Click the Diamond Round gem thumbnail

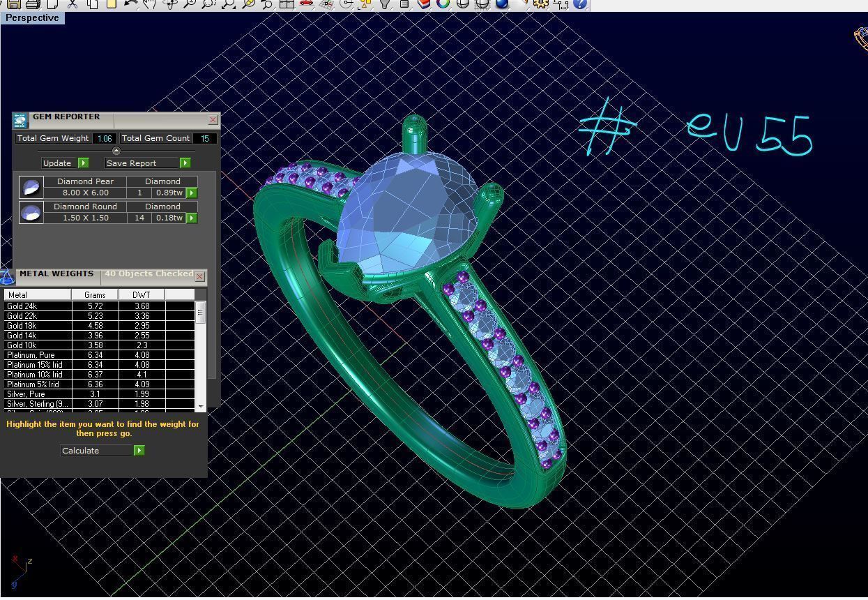31,212
